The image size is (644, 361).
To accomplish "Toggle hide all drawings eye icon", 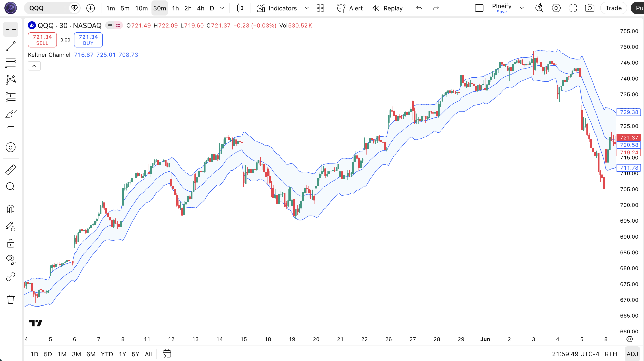I will (x=11, y=260).
